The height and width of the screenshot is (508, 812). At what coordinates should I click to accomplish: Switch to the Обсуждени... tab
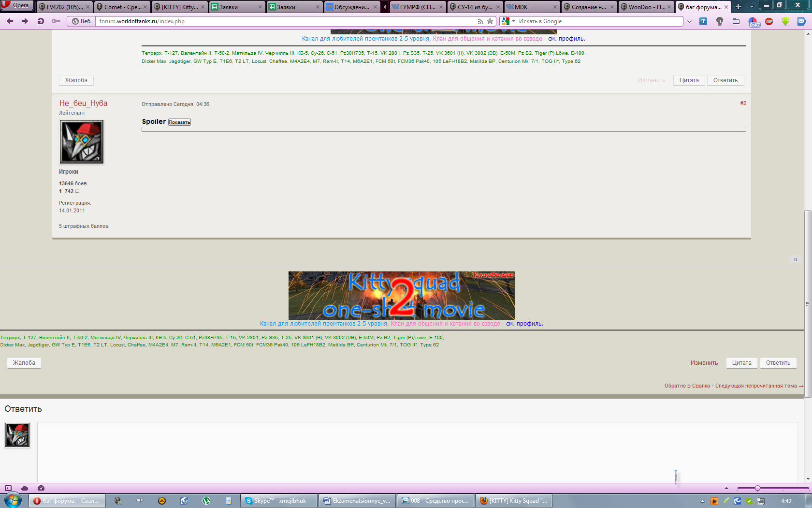click(352, 7)
